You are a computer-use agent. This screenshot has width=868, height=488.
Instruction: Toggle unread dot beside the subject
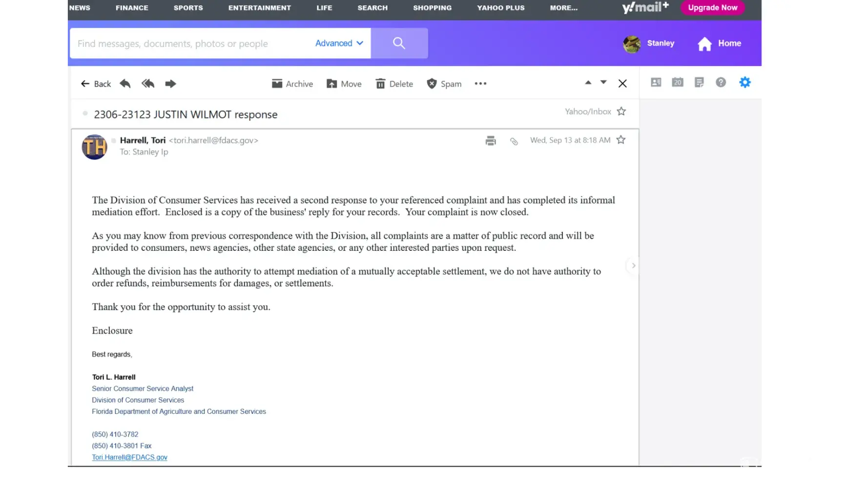(85, 113)
